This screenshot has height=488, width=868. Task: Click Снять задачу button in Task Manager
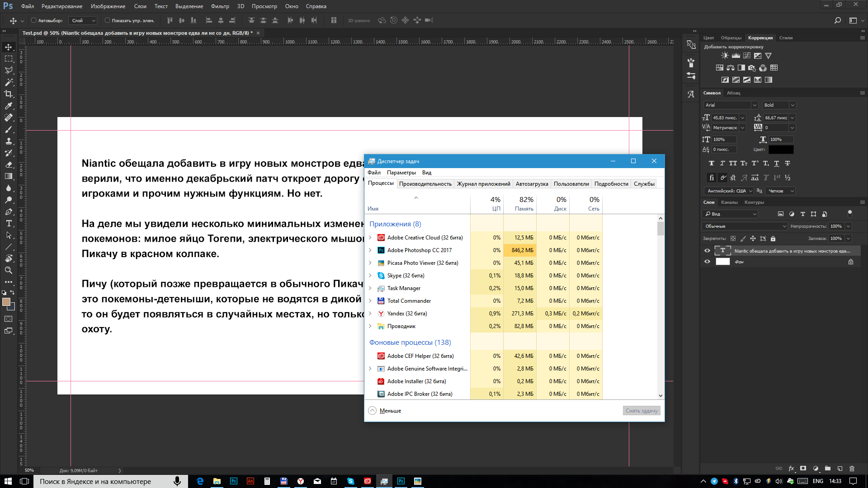pos(642,411)
